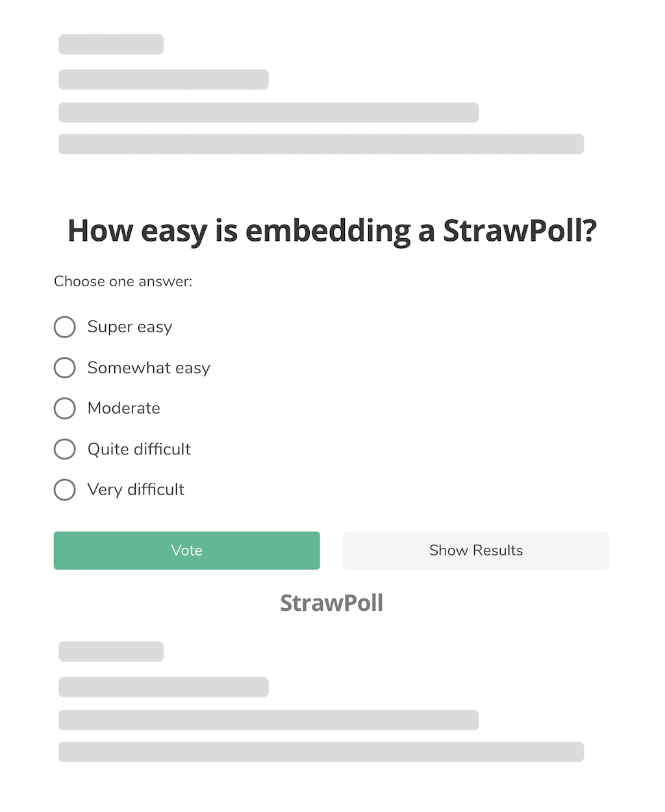
Task: Click the longest gray placeholder bar below StrawPoll logo
Action: point(321,752)
